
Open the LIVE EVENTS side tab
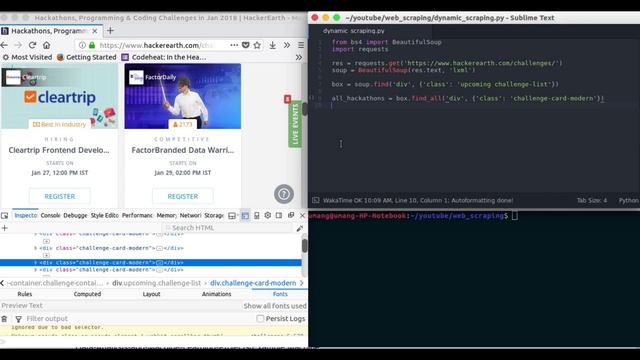[x=295, y=124]
